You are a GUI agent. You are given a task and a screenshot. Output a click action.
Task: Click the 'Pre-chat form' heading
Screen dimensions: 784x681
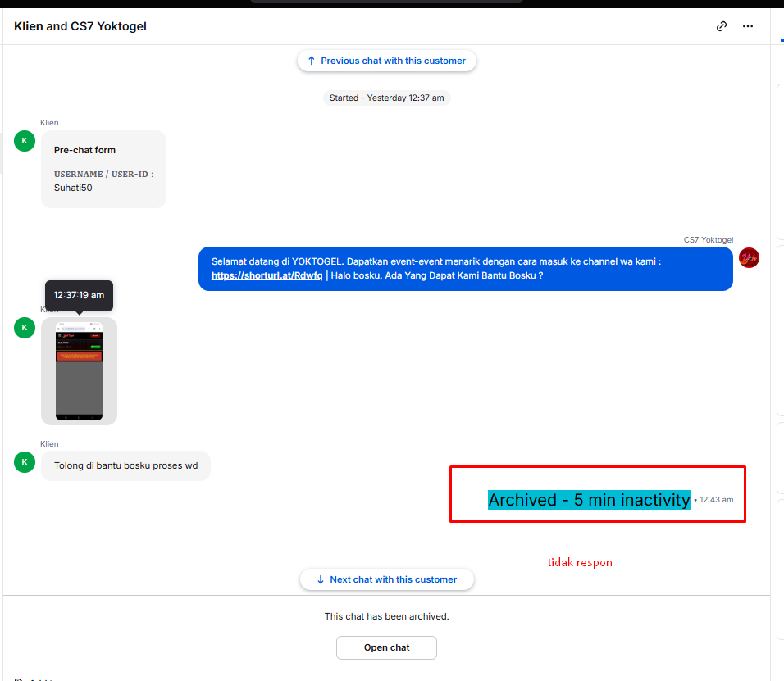(x=84, y=150)
